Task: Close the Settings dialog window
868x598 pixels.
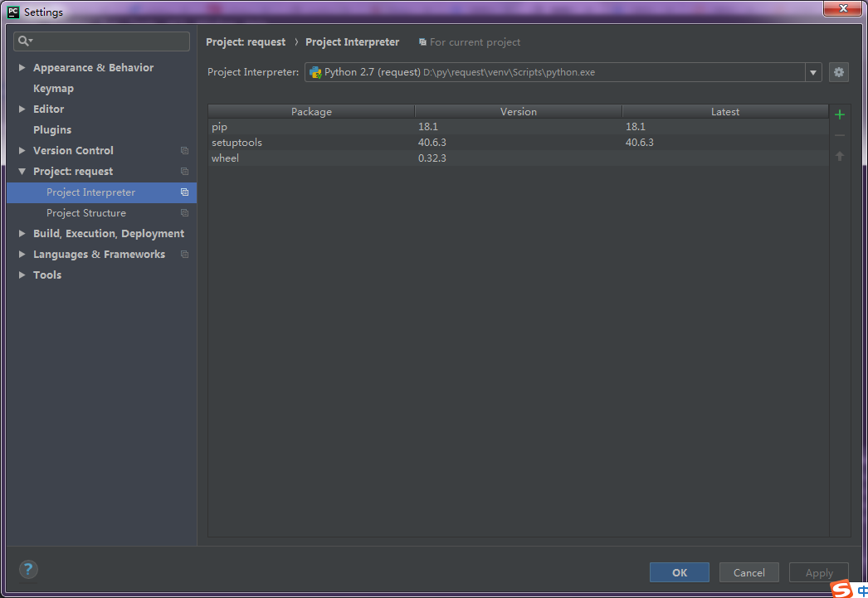Action: pyautogui.click(x=842, y=9)
